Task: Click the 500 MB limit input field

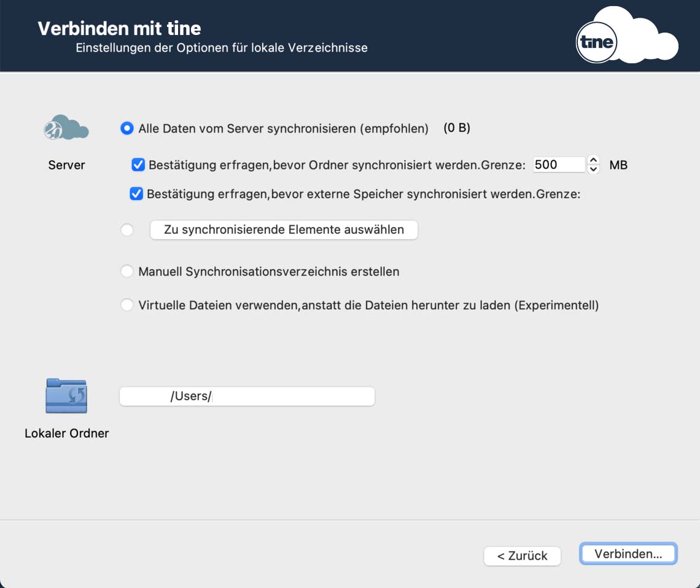Action: click(558, 164)
